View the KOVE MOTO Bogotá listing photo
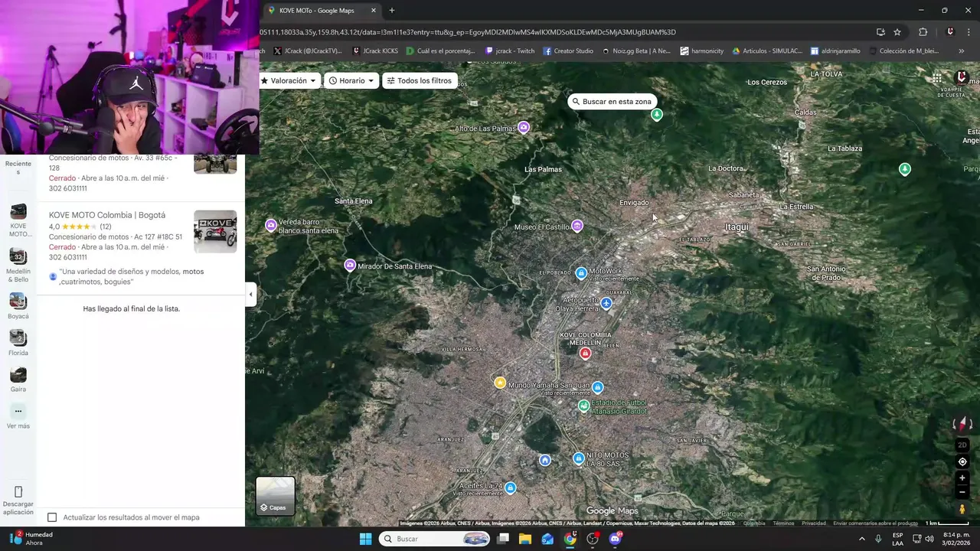The image size is (980, 551). tap(215, 231)
